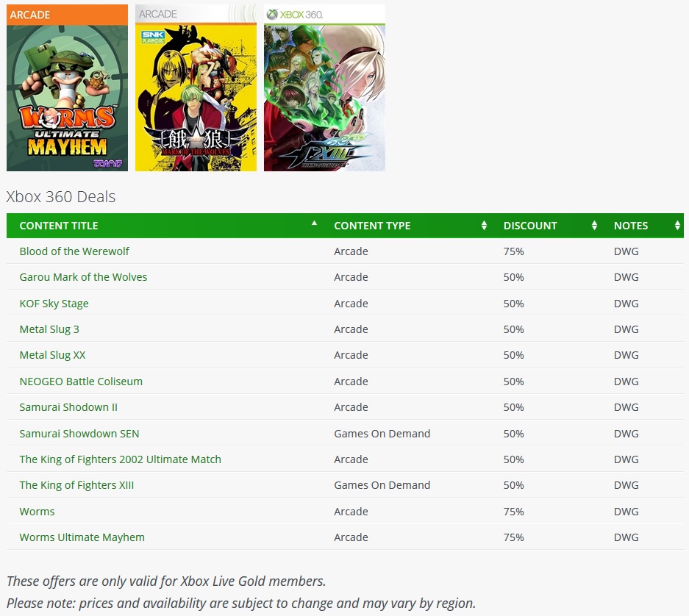Select the 75% discount in the Worms row
689x616 pixels.
click(514, 512)
